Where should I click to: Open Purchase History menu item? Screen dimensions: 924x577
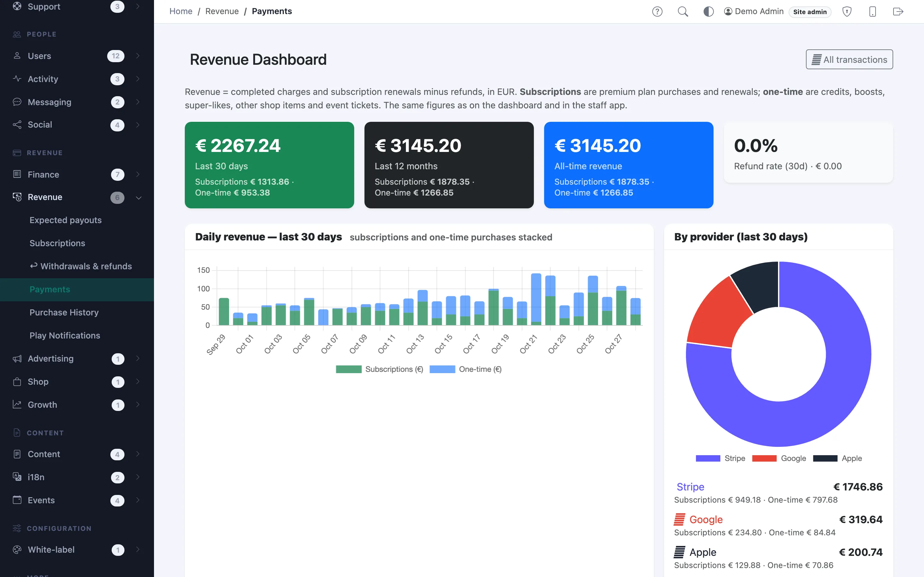pos(64,313)
